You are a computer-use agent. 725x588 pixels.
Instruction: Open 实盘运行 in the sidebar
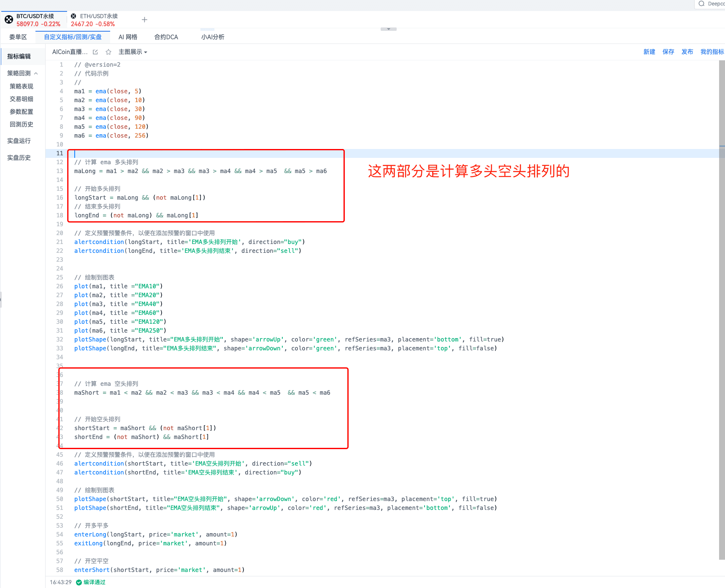[x=19, y=141]
